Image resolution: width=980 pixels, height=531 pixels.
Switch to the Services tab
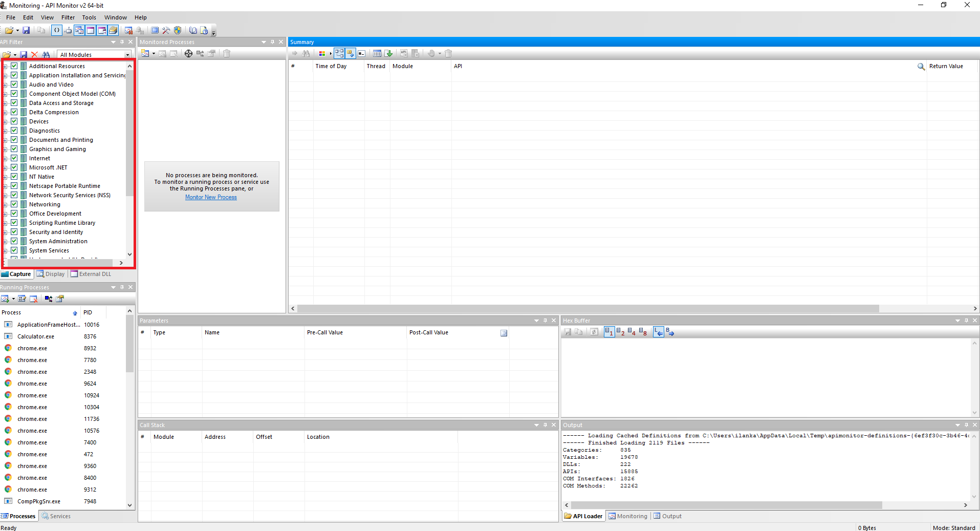click(56, 516)
